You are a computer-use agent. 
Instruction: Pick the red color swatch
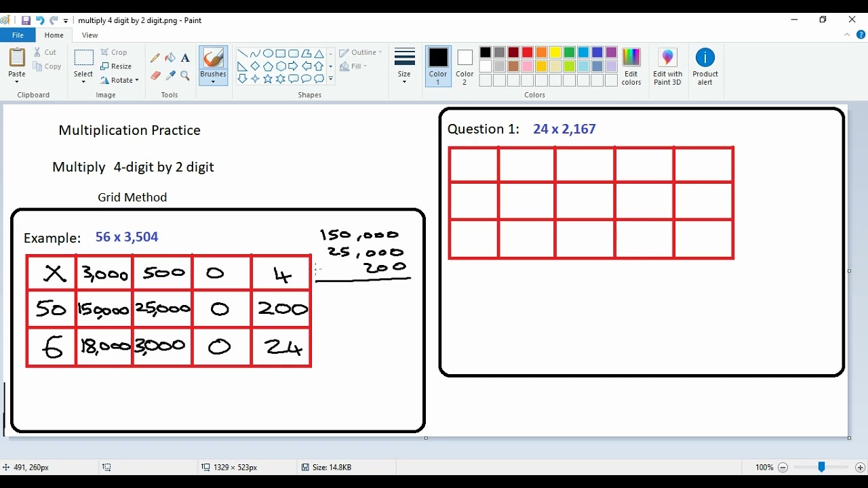(x=528, y=52)
